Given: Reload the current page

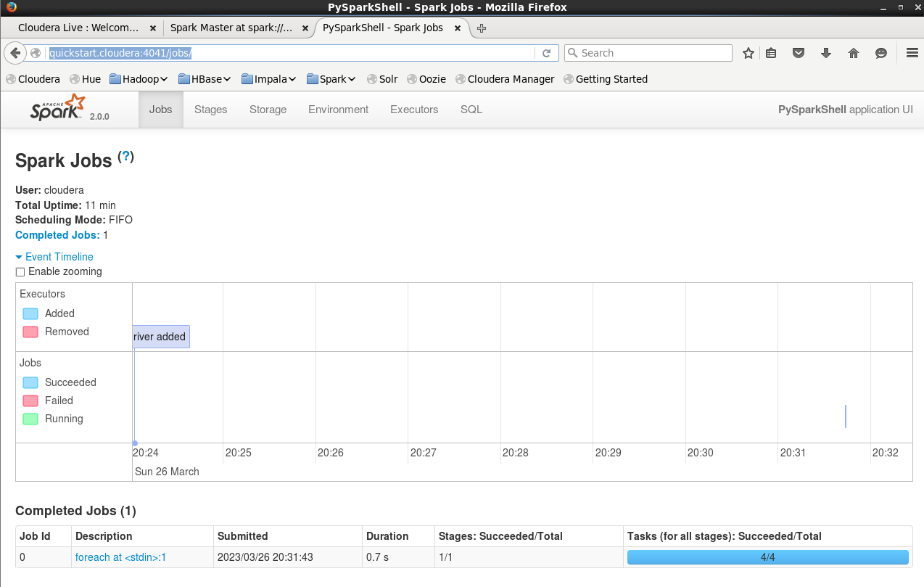Looking at the screenshot, I should point(548,53).
